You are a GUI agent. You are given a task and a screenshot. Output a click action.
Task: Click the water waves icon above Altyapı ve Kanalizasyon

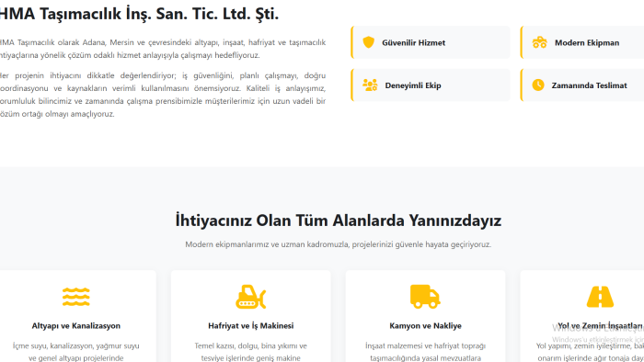click(x=76, y=297)
